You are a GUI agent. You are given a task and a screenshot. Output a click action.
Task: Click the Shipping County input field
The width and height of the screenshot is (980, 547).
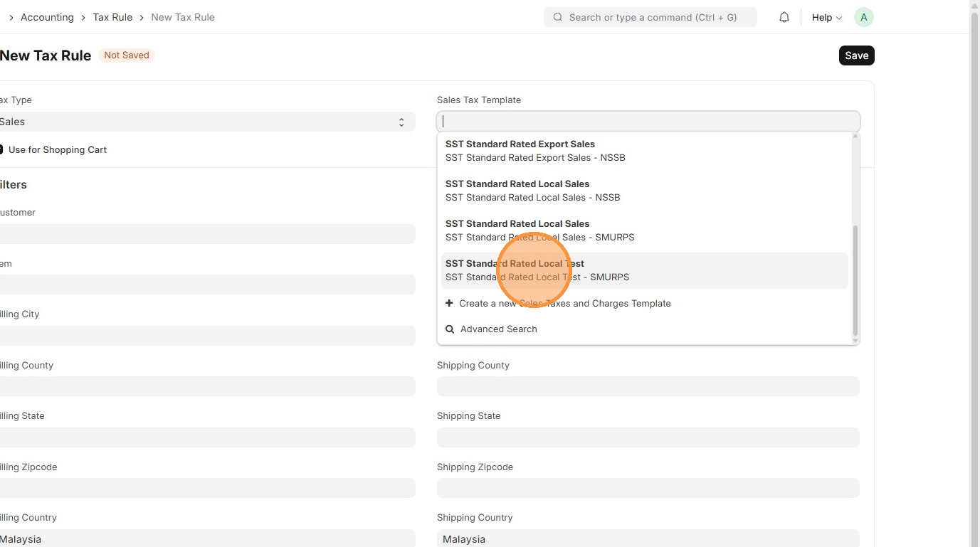(648, 386)
